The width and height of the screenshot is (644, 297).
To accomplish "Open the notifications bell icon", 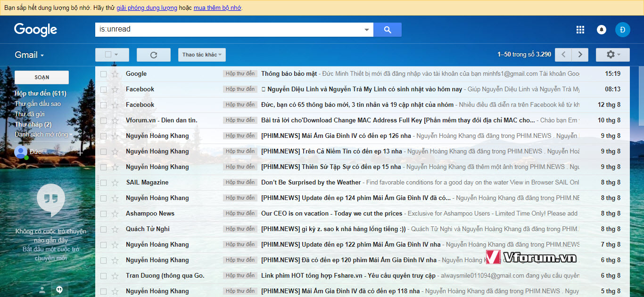I will tap(602, 30).
